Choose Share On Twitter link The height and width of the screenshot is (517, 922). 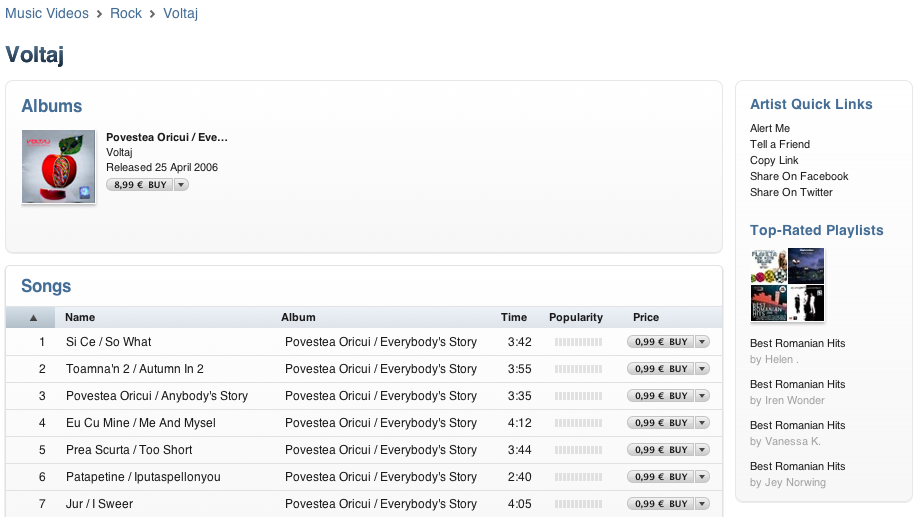[791, 192]
